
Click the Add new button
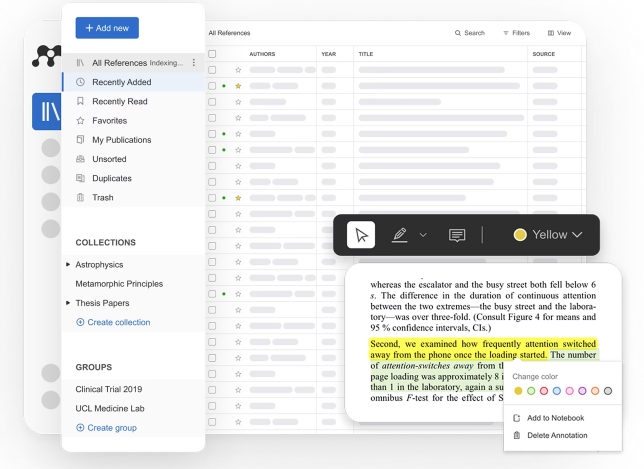(107, 28)
